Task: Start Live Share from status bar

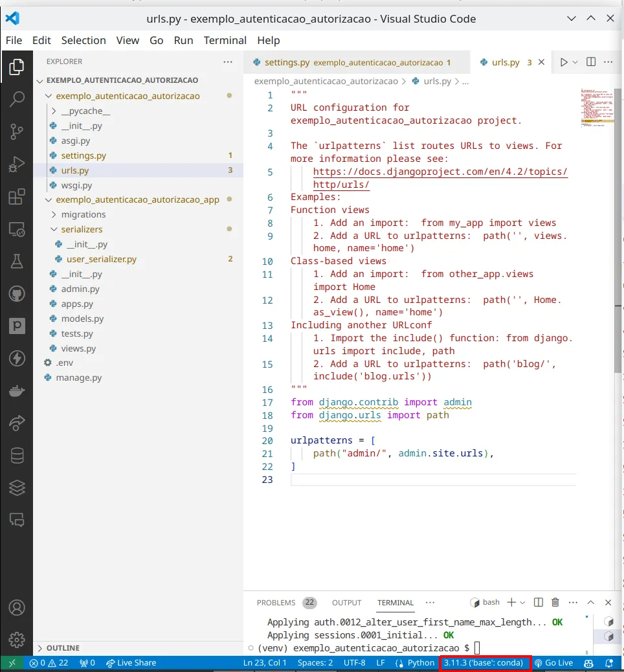Action: [x=131, y=662]
